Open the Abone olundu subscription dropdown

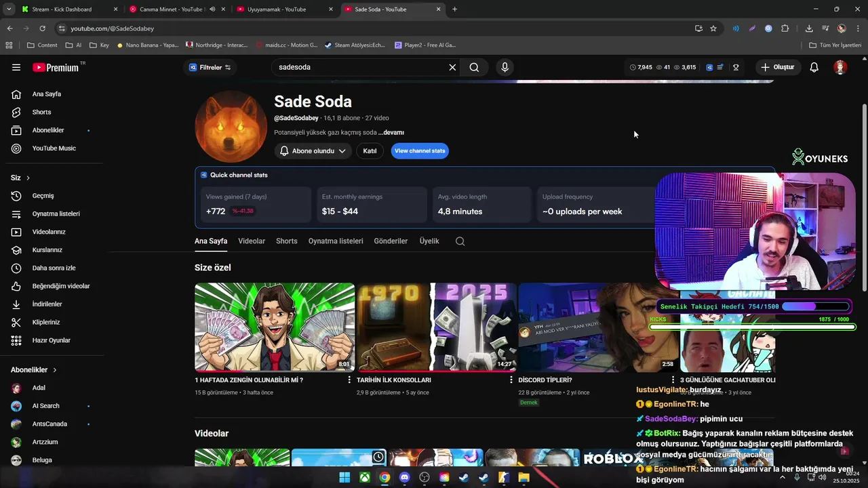point(313,151)
